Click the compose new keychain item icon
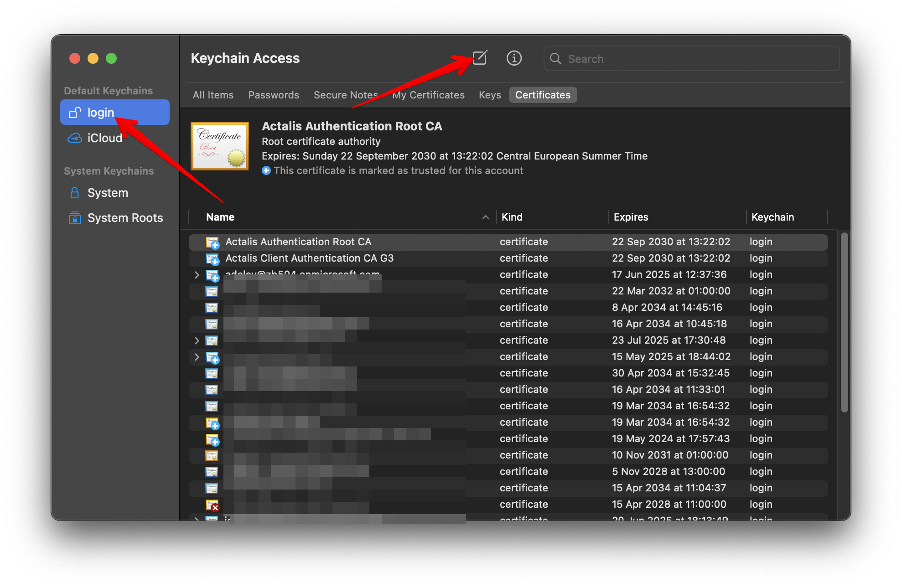Image resolution: width=902 pixels, height=588 pixels. coord(479,58)
